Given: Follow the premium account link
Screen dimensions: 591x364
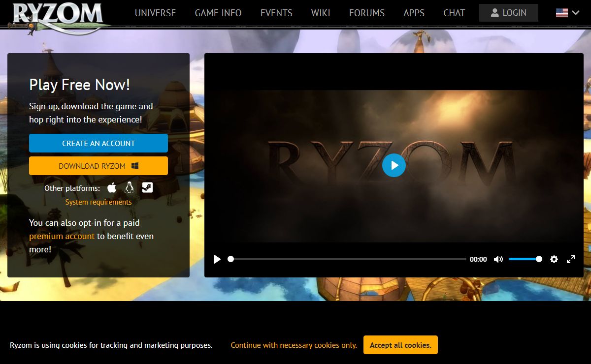Looking at the screenshot, I should 62,236.
